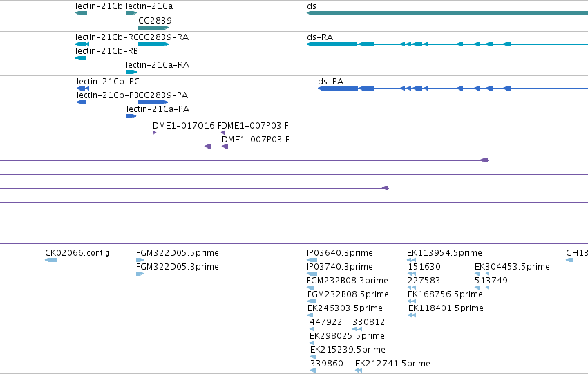Select the lectin-21Cb-PC protein label

coord(108,82)
